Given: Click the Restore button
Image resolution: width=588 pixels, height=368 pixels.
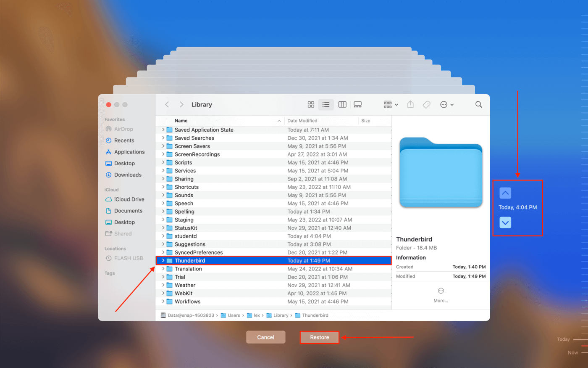Looking at the screenshot, I should 320,337.
